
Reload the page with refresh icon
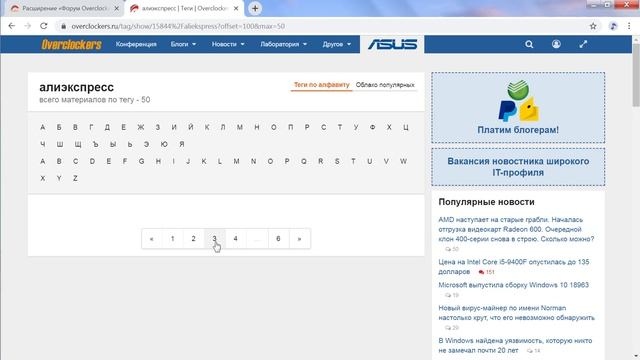click(x=44, y=26)
